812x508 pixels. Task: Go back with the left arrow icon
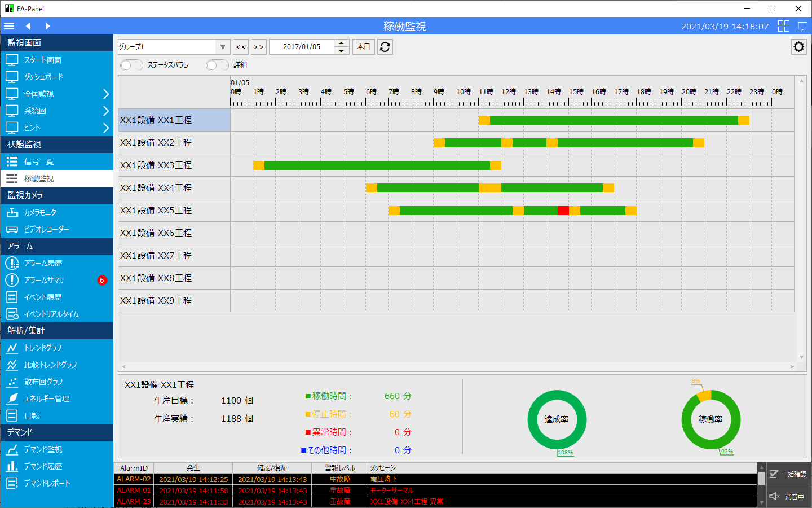click(x=28, y=26)
